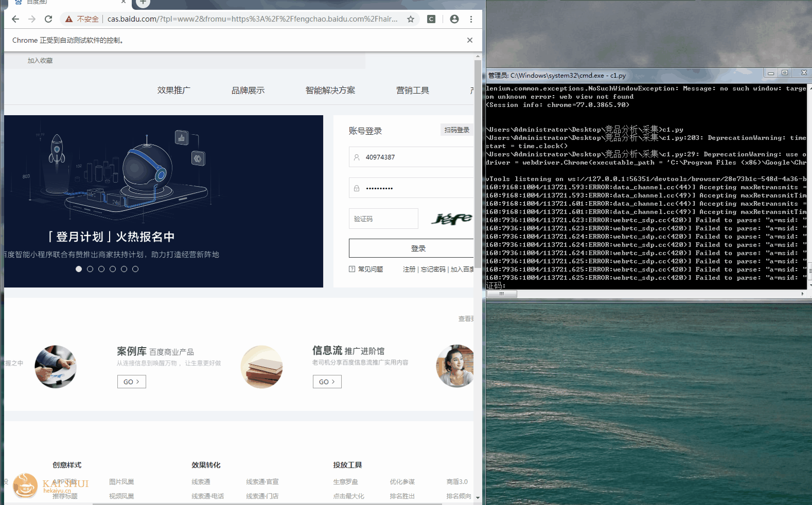
Task: Open the 视频凤巢 link
Action: click(x=121, y=496)
